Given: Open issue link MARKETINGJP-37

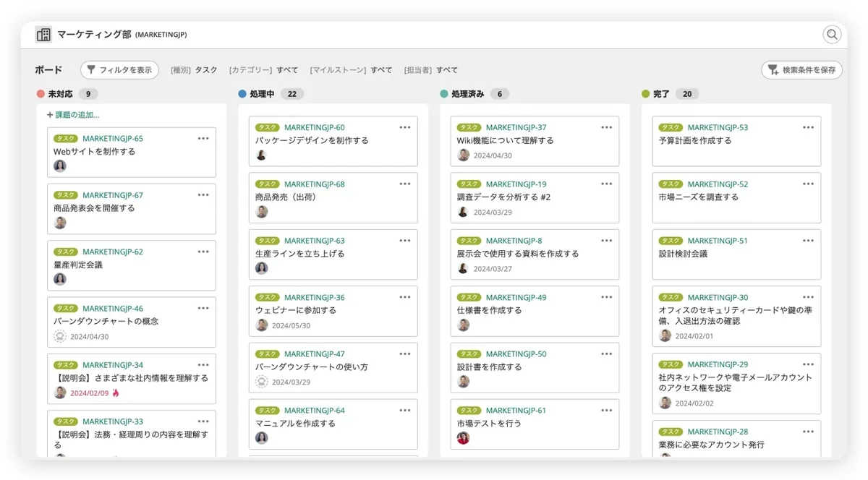Looking at the screenshot, I should point(516,127).
